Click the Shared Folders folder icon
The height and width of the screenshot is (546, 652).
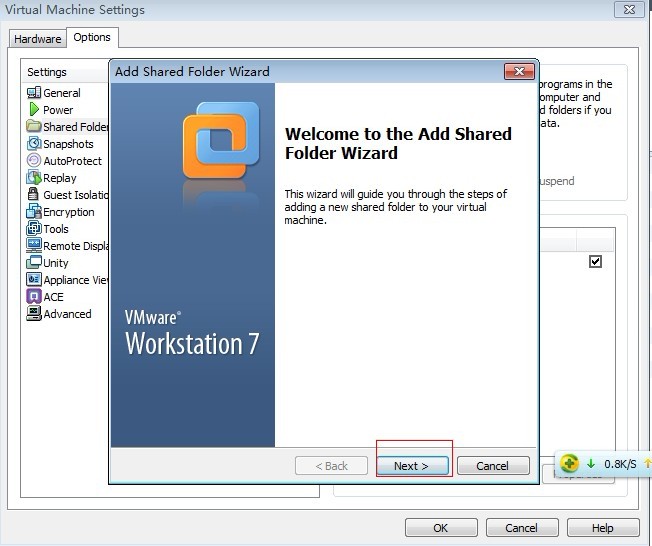[34, 126]
